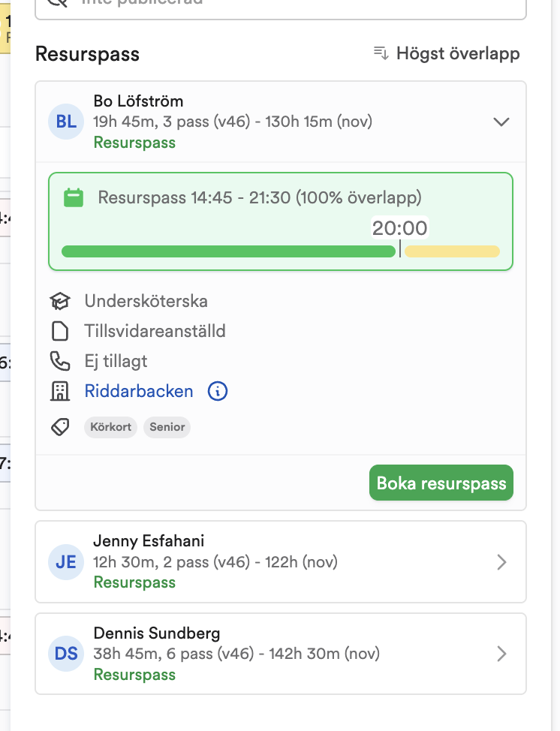
Task: Expand Jenny Esfahani's card with the chevron
Action: pos(501,562)
